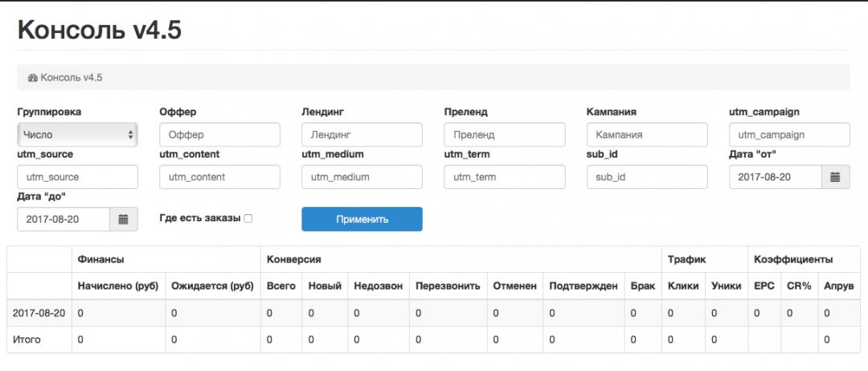The width and height of the screenshot is (868, 371).
Task: Open the calendar for Дата "от"
Action: [835, 177]
